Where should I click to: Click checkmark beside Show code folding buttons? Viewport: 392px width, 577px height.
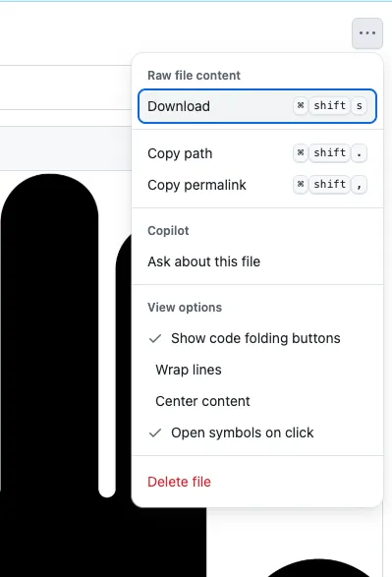click(155, 338)
